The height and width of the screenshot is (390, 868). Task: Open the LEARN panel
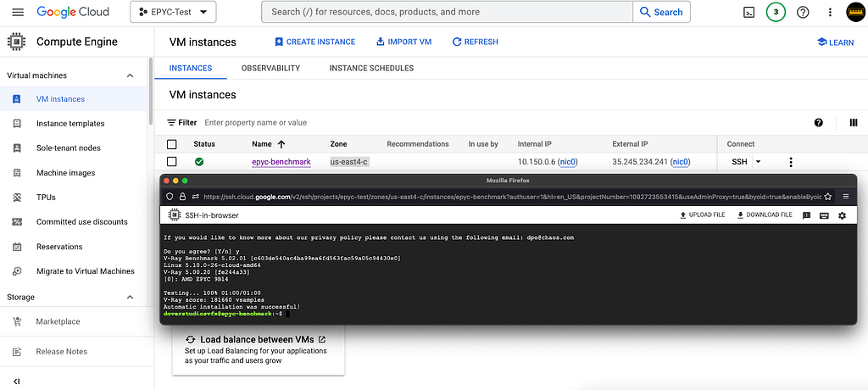click(835, 42)
